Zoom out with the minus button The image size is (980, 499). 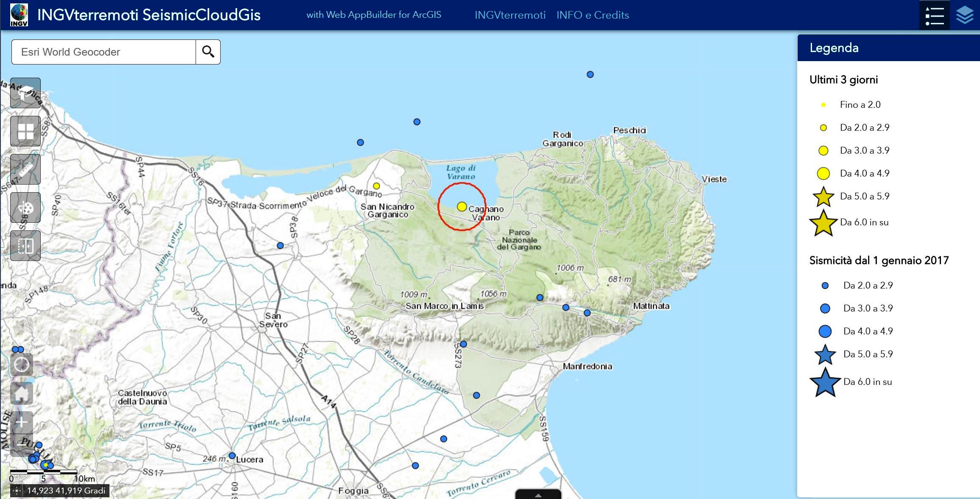(22, 445)
